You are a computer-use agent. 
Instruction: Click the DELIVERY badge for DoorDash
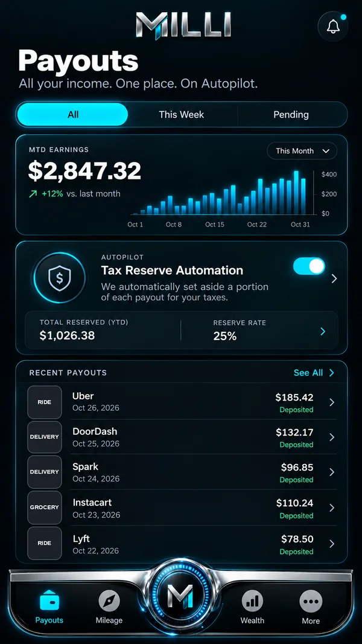[44, 437]
